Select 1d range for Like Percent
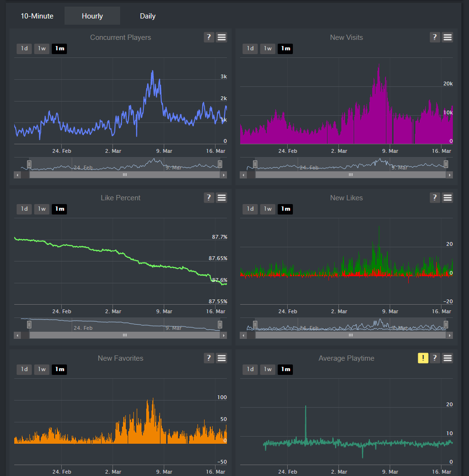 click(24, 209)
